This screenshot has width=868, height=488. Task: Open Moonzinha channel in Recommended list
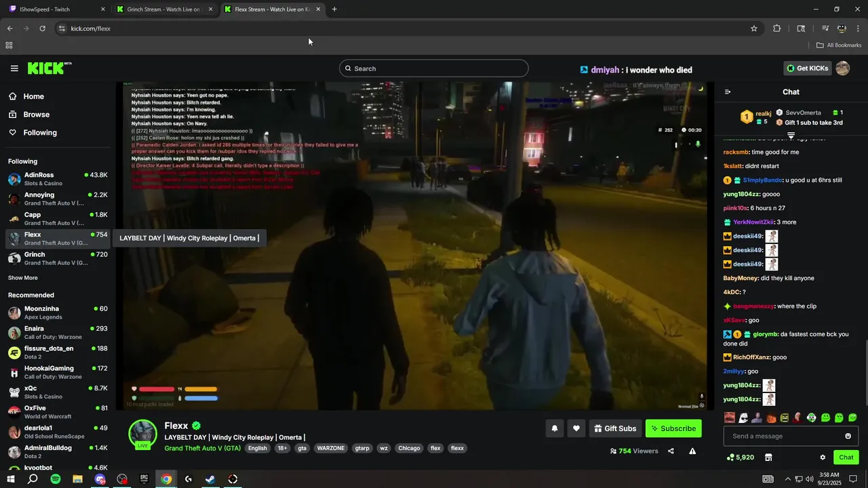(58, 312)
